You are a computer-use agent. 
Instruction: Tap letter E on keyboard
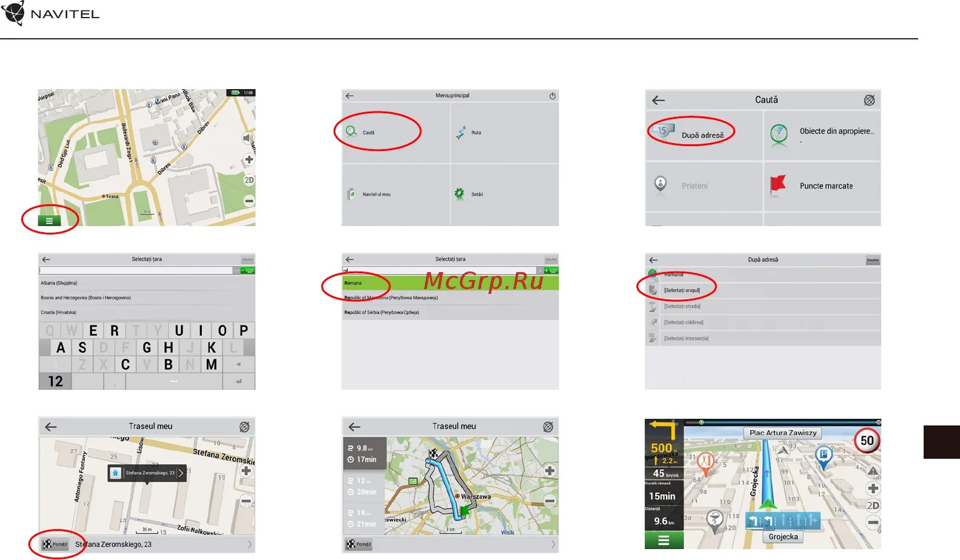click(x=93, y=330)
